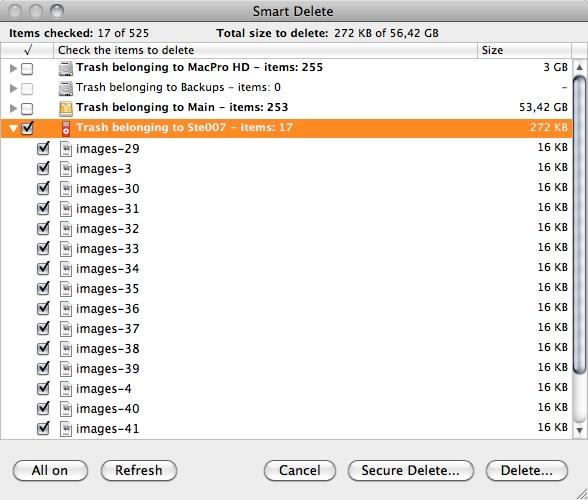Image resolution: width=588 pixels, height=500 pixels.
Task: Collapse the Trash belonging to Ste007 row
Action: pos(13,129)
